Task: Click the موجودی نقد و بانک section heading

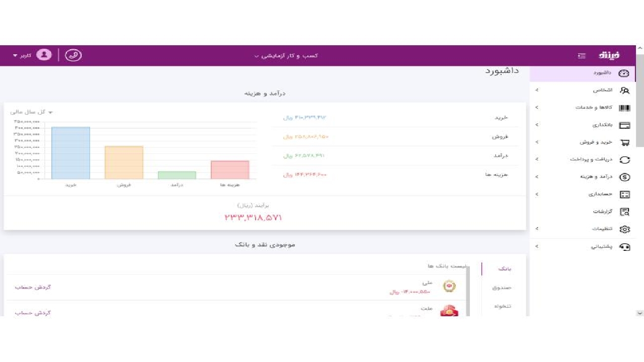Action: 265,245
